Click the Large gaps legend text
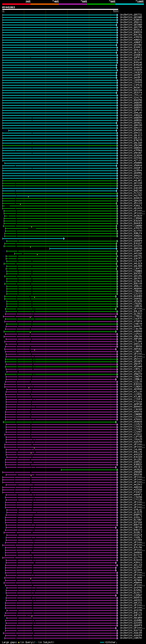This screenshot has height=644, width=146. pyautogui.click(x=28, y=642)
